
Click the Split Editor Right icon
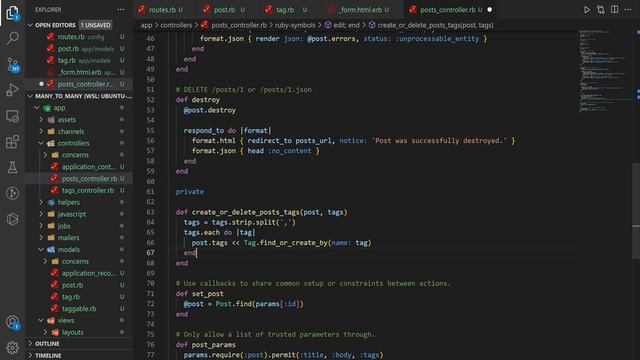coord(614,9)
